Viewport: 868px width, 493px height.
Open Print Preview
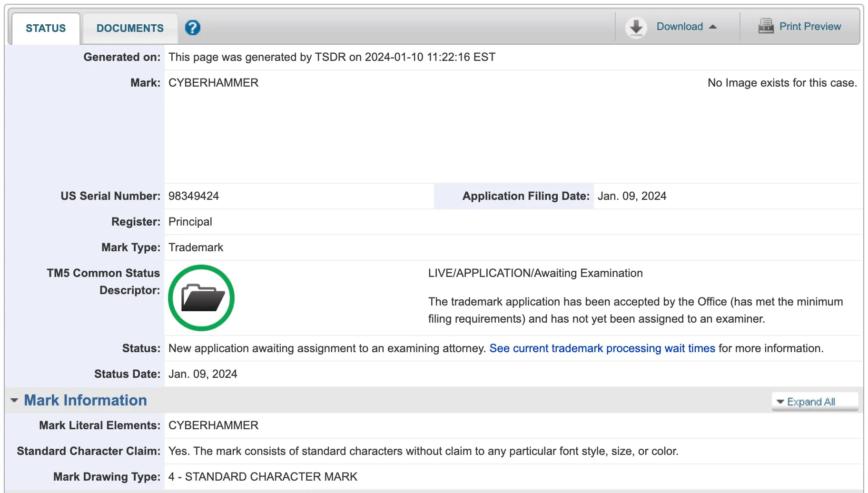point(810,27)
